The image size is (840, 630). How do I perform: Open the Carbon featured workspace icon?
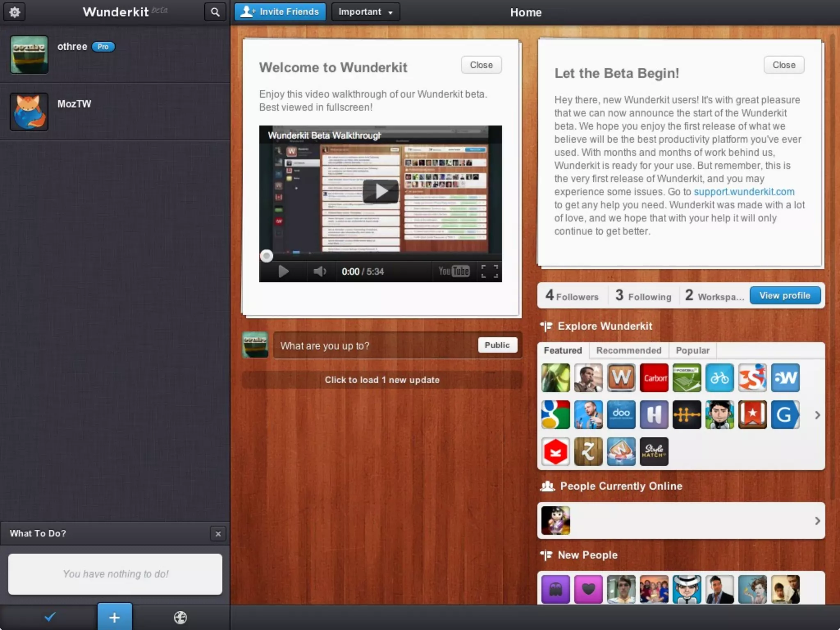pyautogui.click(x=654, y=378)
